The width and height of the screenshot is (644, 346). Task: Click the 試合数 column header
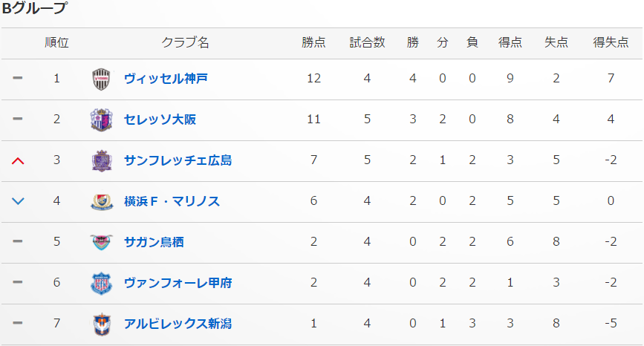coord(367,43)
